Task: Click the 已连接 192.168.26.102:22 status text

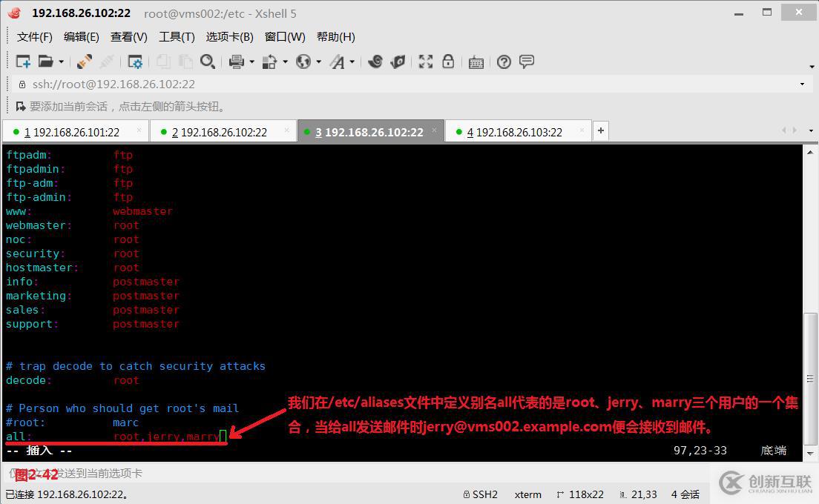Action: pyautogui.click(x=67, y=494)
